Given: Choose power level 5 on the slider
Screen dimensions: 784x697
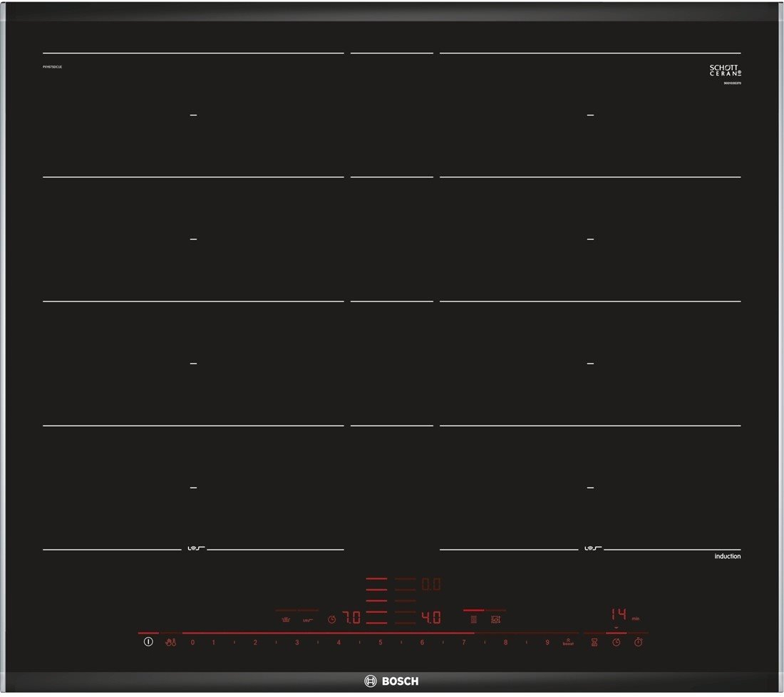Looking at the screenshot, I should [x=381, y=643].
